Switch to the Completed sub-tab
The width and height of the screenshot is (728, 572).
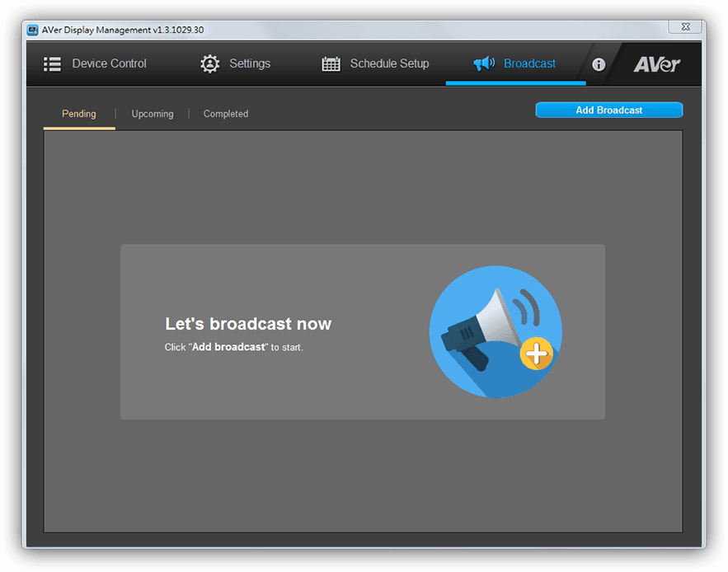pos(226,114)
